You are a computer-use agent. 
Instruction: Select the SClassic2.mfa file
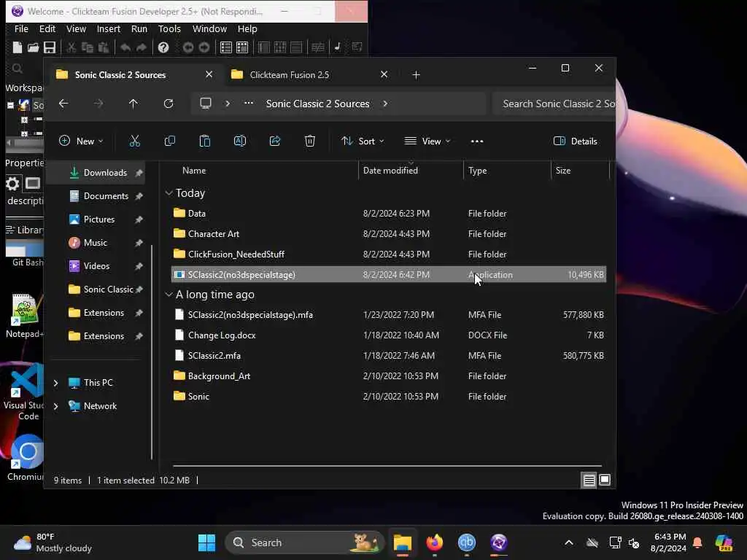(388, 356)
